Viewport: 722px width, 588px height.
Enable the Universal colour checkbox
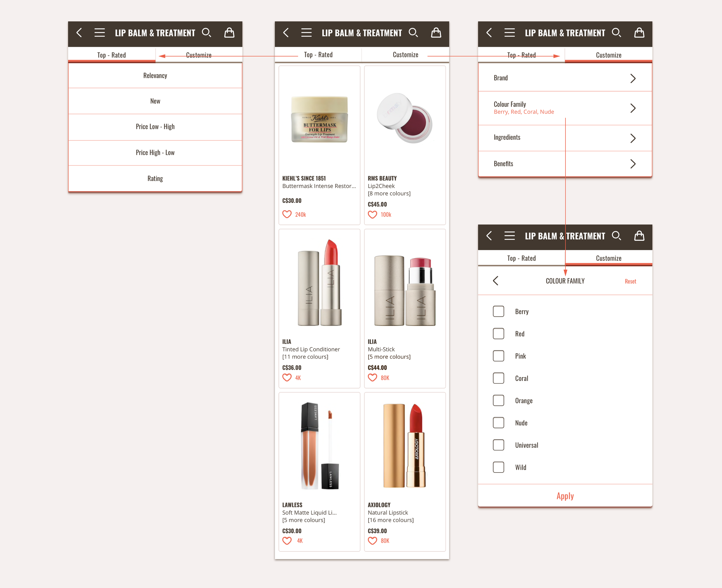click(x=498, y=445)
